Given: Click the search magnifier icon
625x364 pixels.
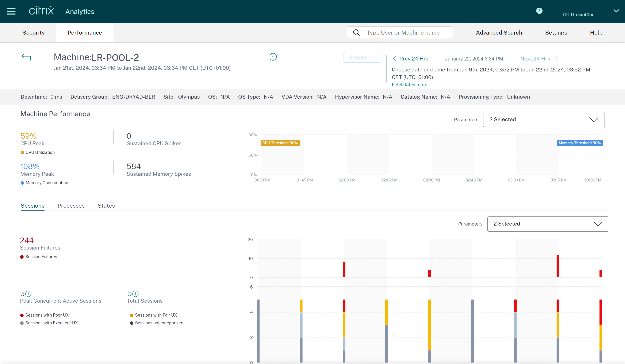Looking at the screenshot, I should (x=356, y=32).
